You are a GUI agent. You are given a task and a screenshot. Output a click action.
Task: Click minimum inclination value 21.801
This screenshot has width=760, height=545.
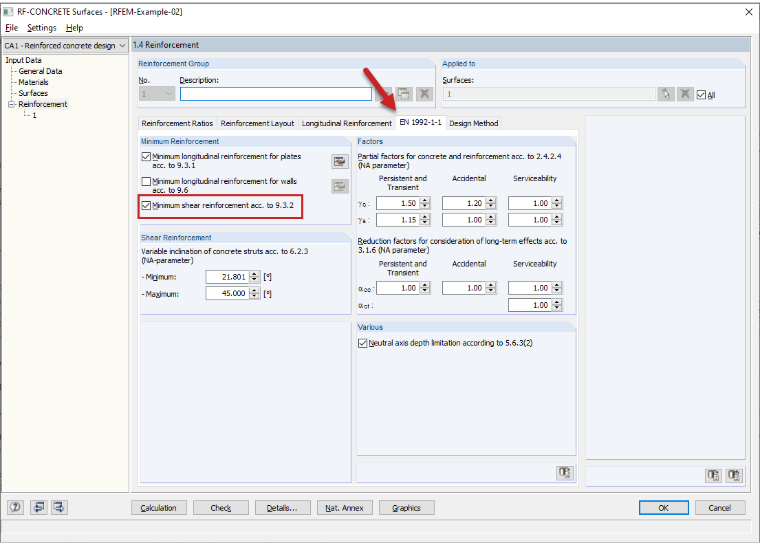[227, 277]
